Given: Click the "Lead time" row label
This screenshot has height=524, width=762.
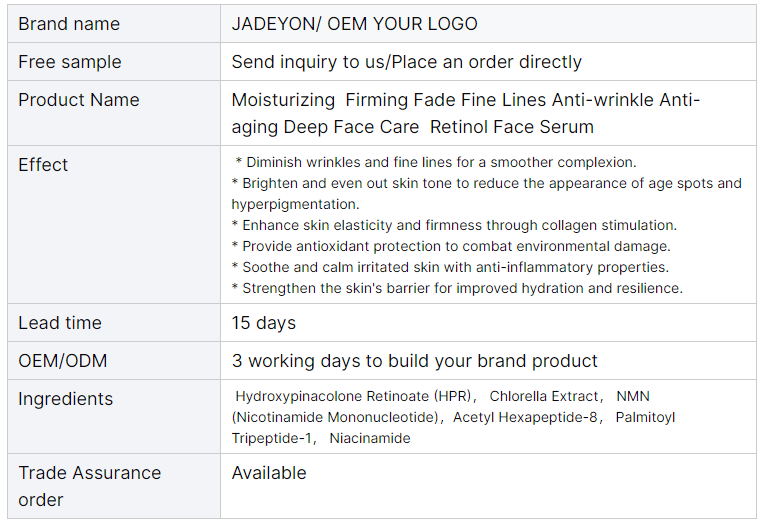Looking at the screenshot, I should click(60, 323).
